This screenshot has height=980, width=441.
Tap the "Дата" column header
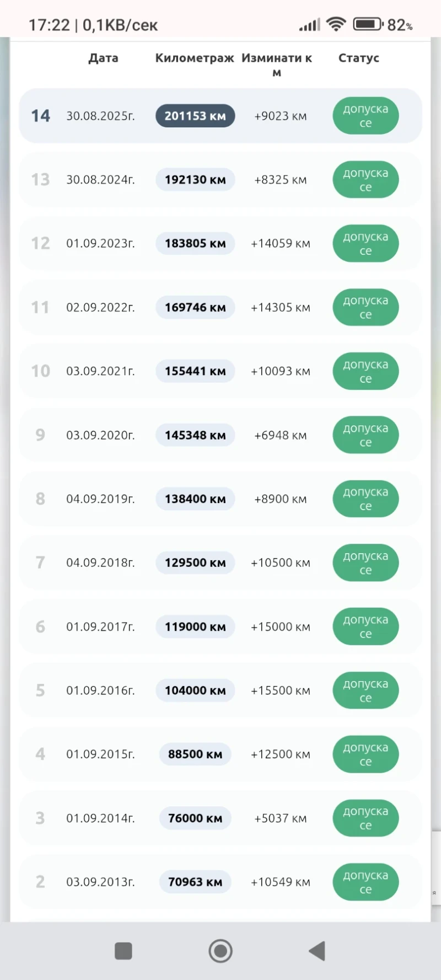point(103,58)
